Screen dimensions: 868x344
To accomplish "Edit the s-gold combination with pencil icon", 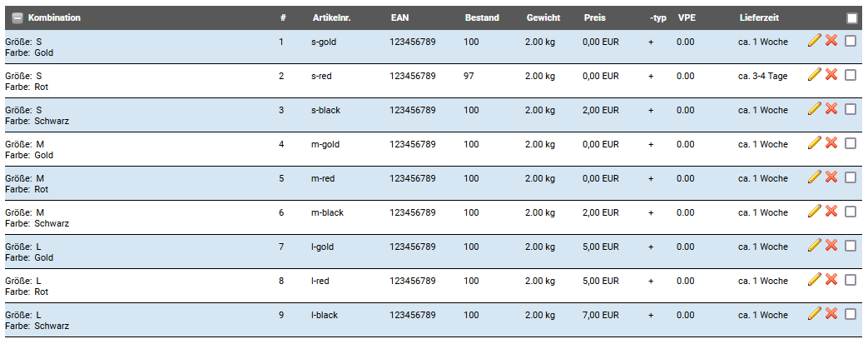I will [814, 41].
